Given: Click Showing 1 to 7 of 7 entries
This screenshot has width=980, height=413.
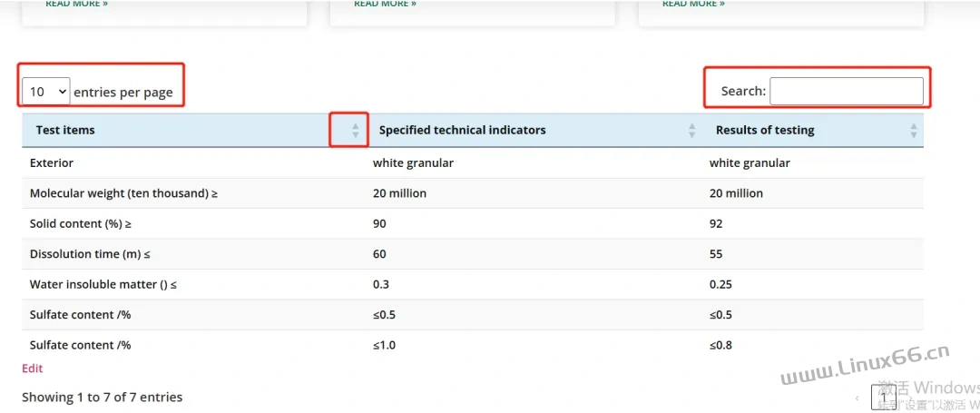Looking at the screenshot, I should (x=102, y=397).
